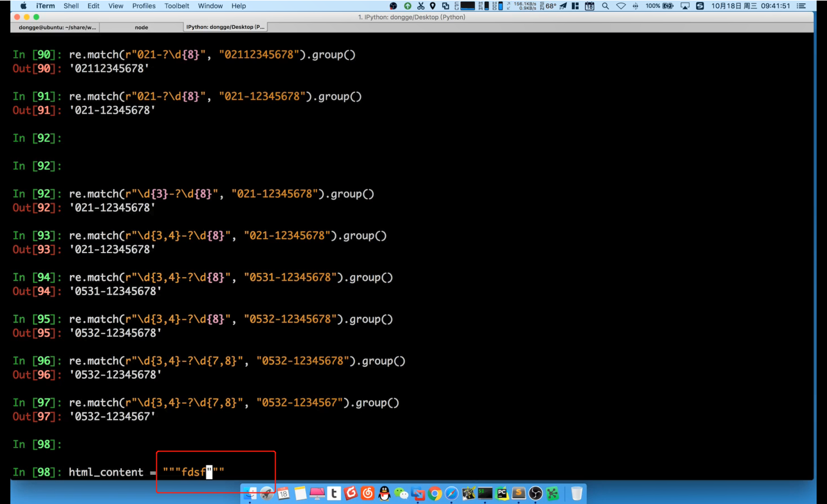Open VMware Fusion icon in Dock

(418, 493)
